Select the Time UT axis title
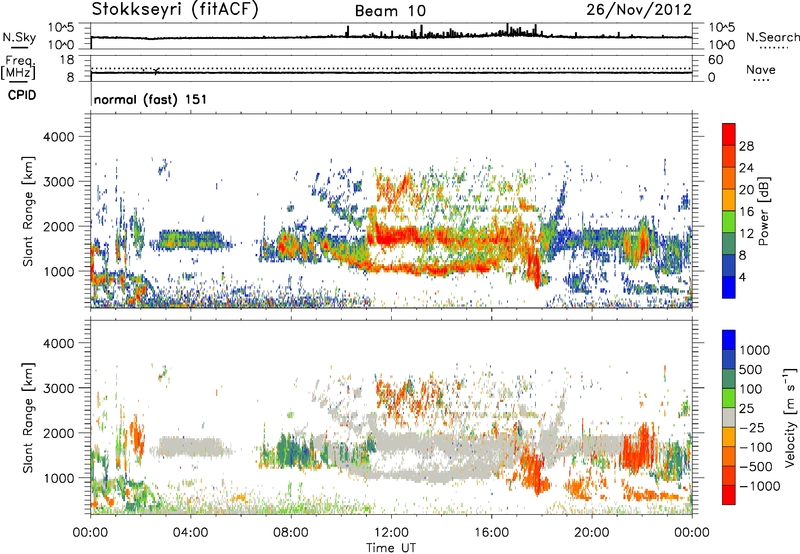800x554 pixels. (x=391, y=548)
